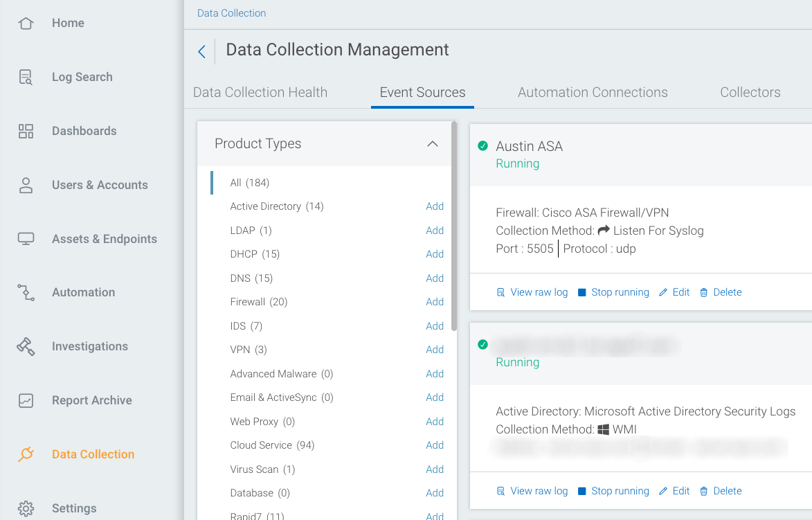Filter by Active Directory (14) type
This screenshot has width=812, height=520.
point(276,206)
